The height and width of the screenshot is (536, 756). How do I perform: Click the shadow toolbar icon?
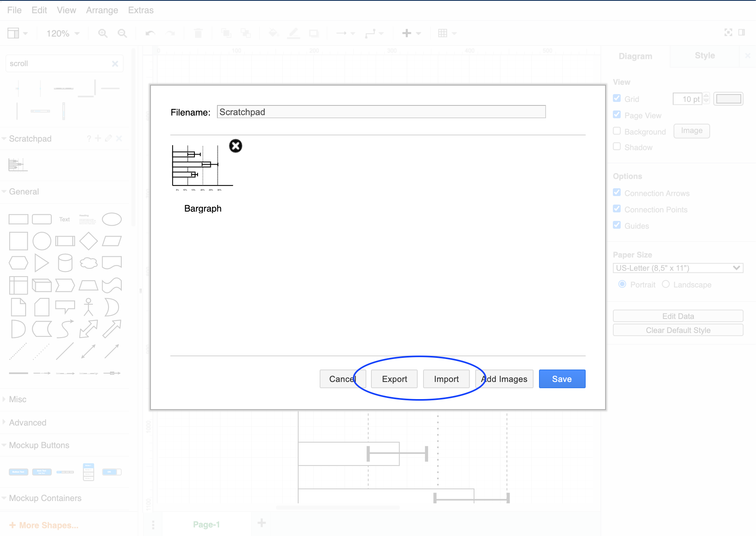coord(313,33)
